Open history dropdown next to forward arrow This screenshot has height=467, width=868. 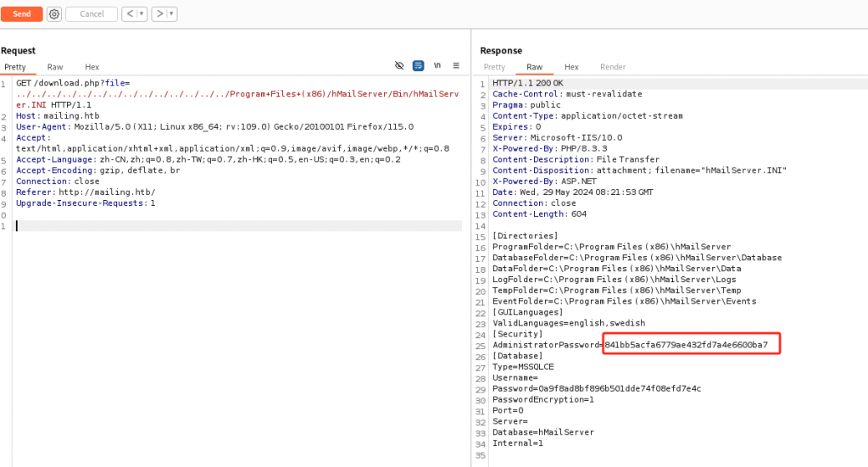pos(171,14)
